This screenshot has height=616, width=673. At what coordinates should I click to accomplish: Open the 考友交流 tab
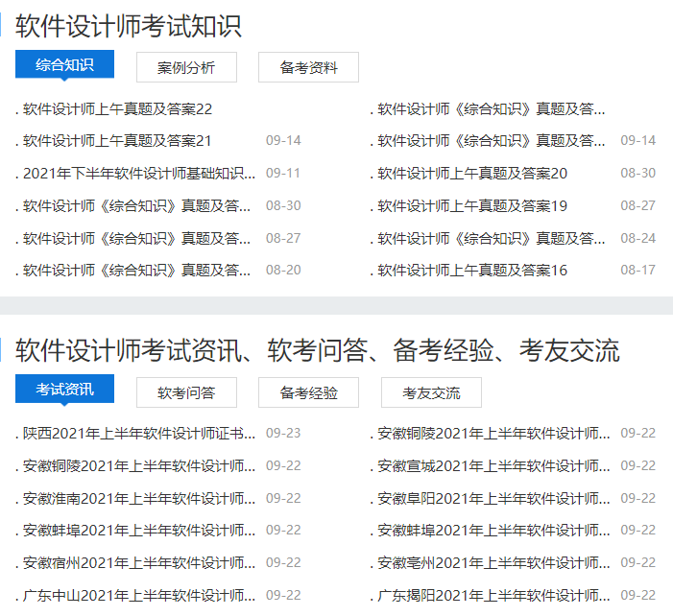pos(431,392)
